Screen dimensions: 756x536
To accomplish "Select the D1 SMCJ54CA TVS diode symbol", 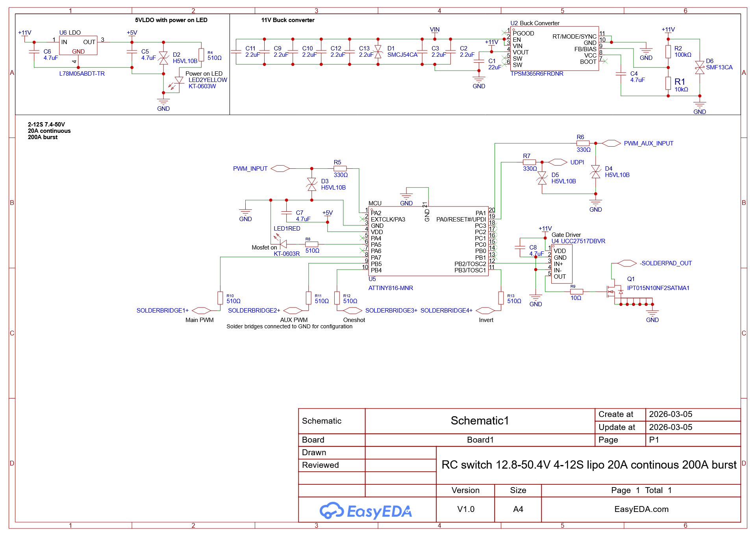I will [378, 52].
